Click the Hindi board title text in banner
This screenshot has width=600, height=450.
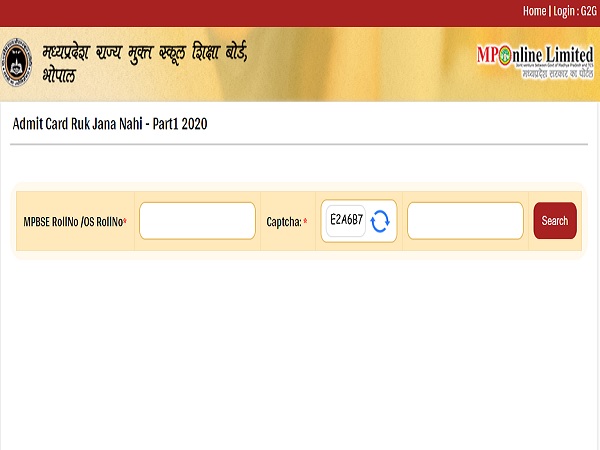(145, 52)
